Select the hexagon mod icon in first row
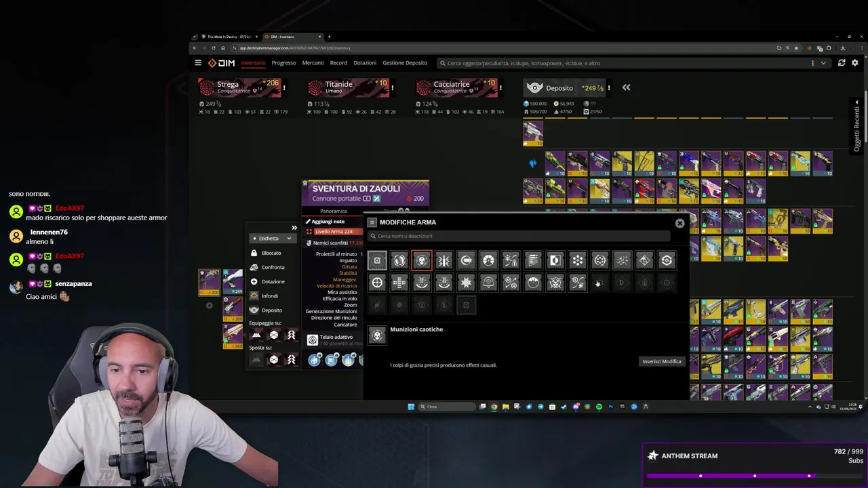 [667, 260]
